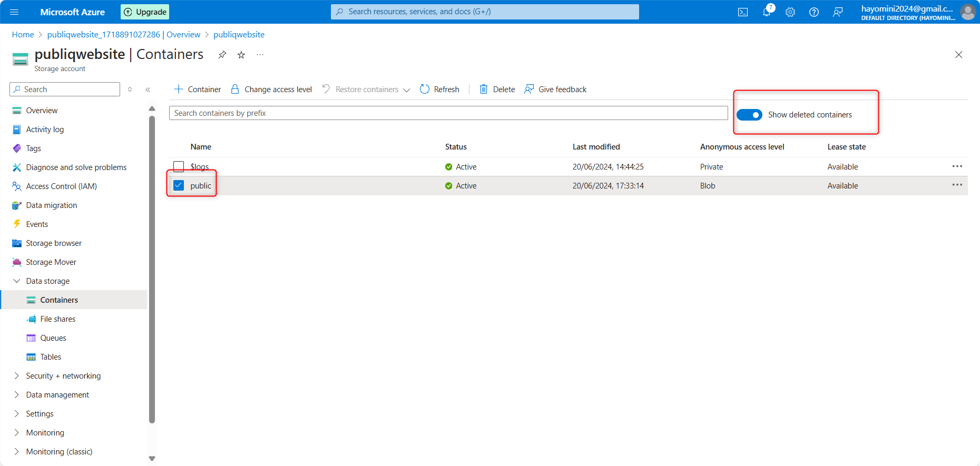
Task: Pin the publiqwebsite blade to dashboard
Action: [x=222, y=55]
